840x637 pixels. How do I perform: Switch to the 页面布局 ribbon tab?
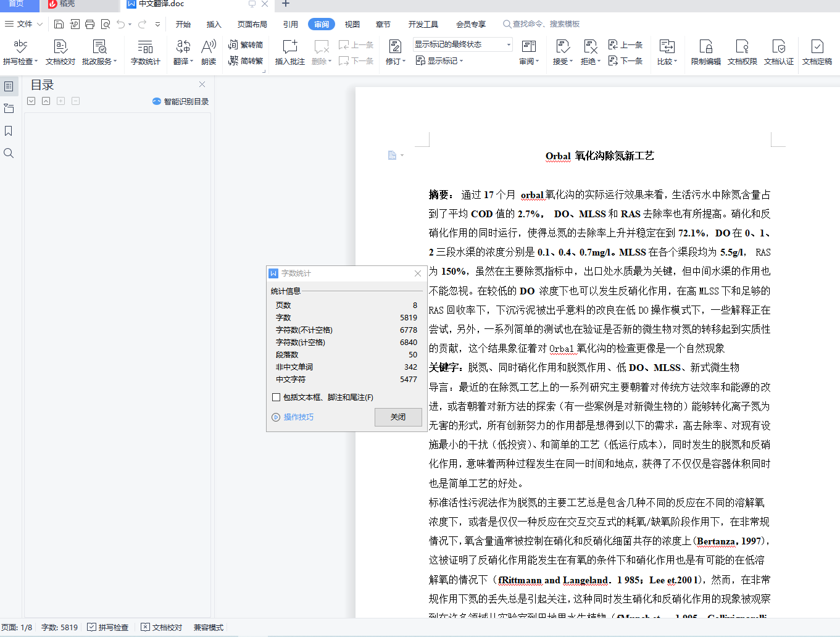[x=252, y=24]
